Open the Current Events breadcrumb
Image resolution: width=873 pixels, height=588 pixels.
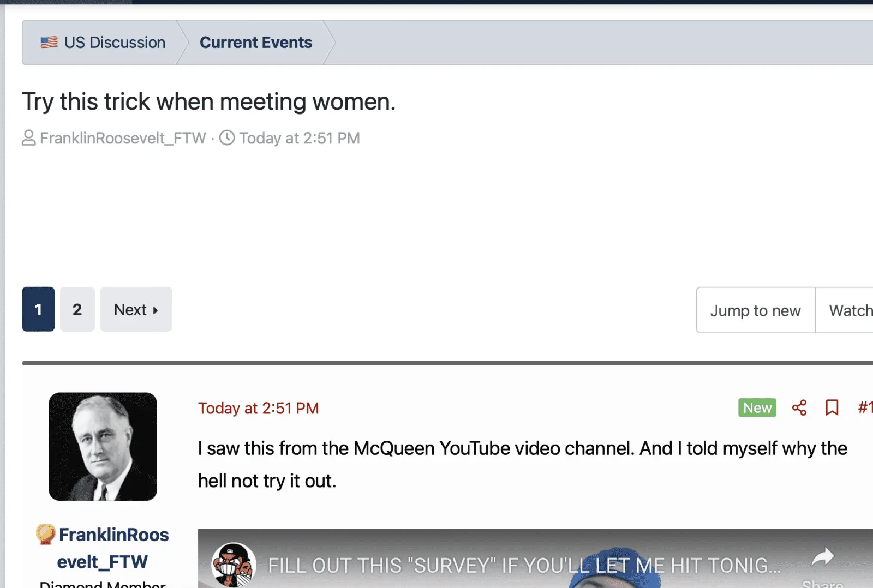(256, 43)
